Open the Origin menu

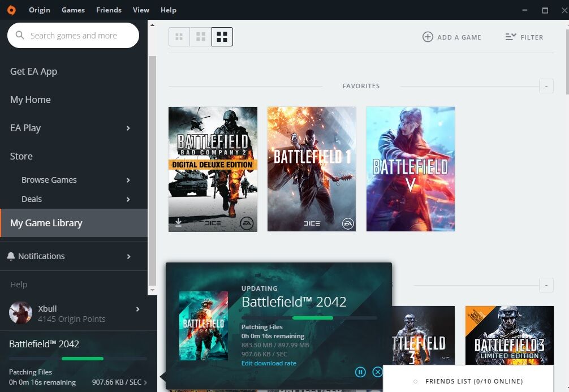point(40,10)
